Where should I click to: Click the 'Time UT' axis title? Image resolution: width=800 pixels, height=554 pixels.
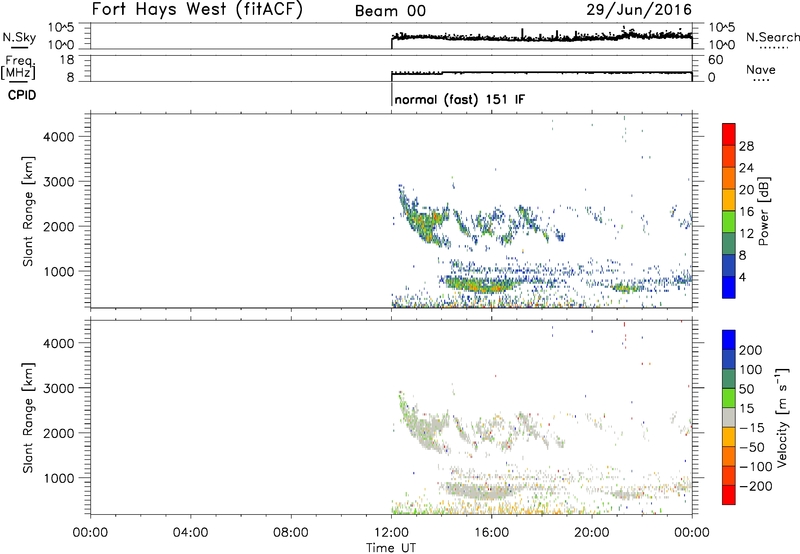[391, 548]
